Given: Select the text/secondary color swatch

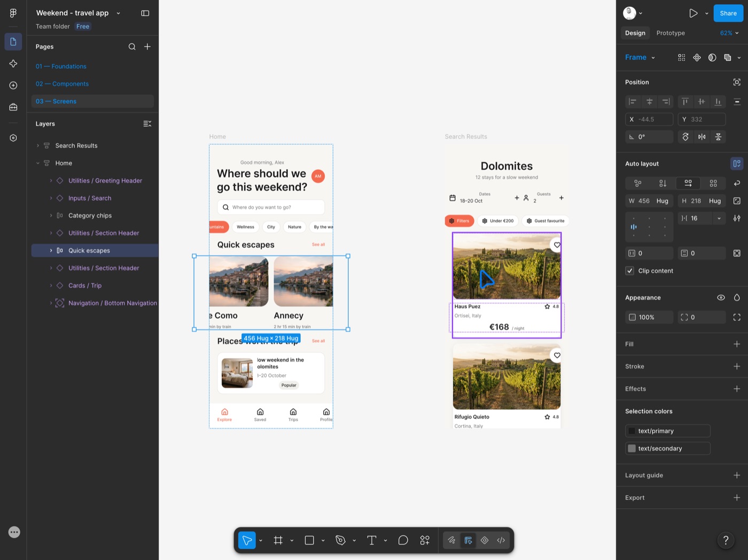Looking at the screenshot, I should coord(632,448).
